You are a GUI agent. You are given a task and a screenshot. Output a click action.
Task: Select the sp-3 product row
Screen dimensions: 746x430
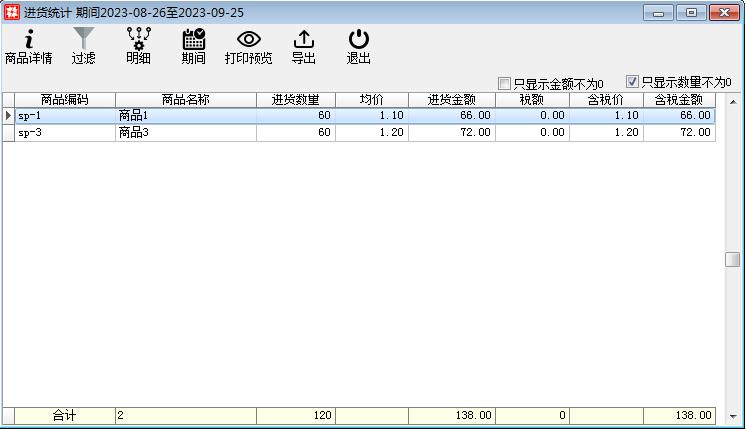point(65,133)
